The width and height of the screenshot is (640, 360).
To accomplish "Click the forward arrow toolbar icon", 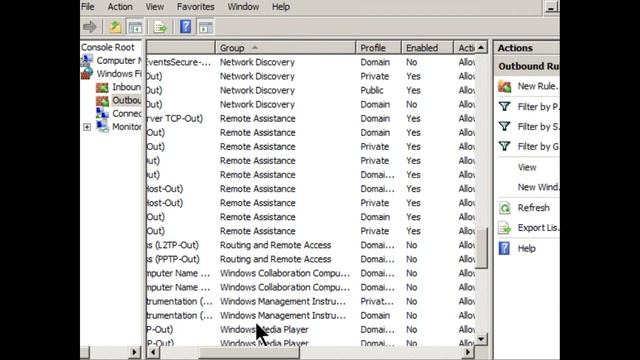I will click(x=89, y=27).
